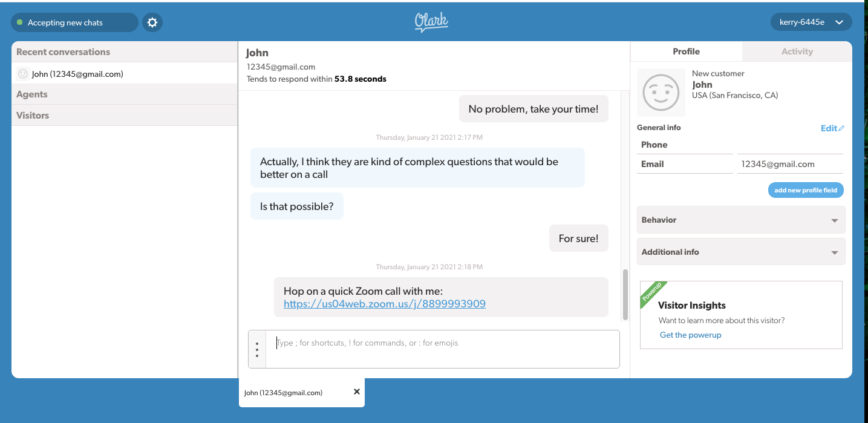Click the add new profile field button

coord(805,190)
